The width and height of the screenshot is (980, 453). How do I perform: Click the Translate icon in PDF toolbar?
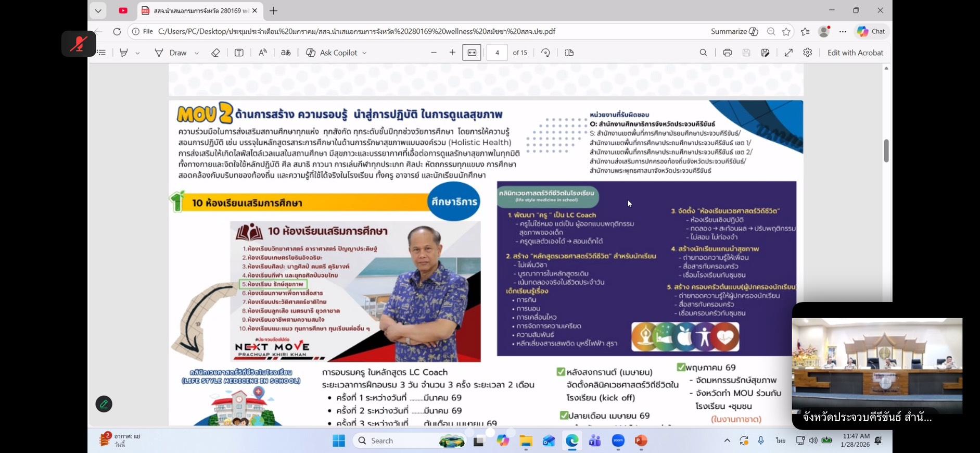pyautogui.click(x=286, y=53)
